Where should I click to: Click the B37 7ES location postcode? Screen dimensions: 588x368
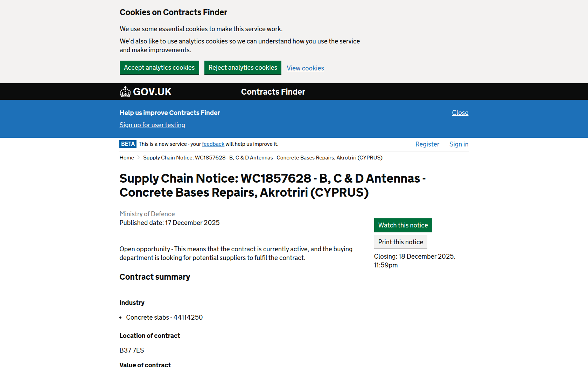tap(132, 350)
